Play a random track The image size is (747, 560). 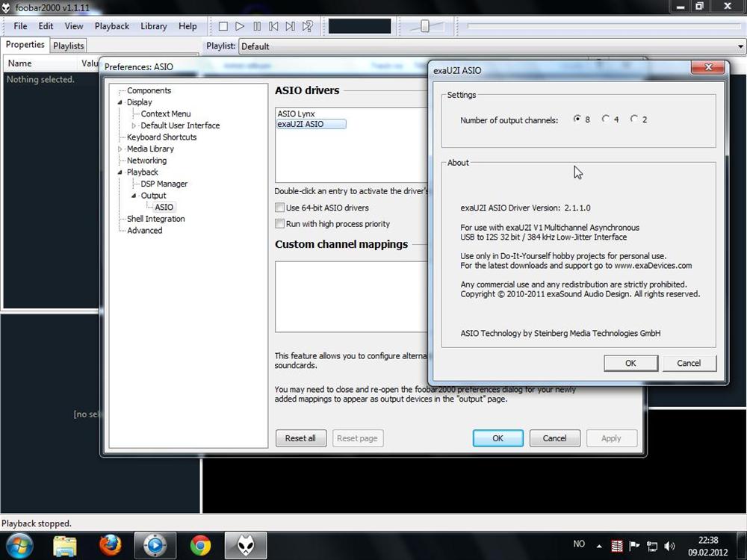coord(308,26)
